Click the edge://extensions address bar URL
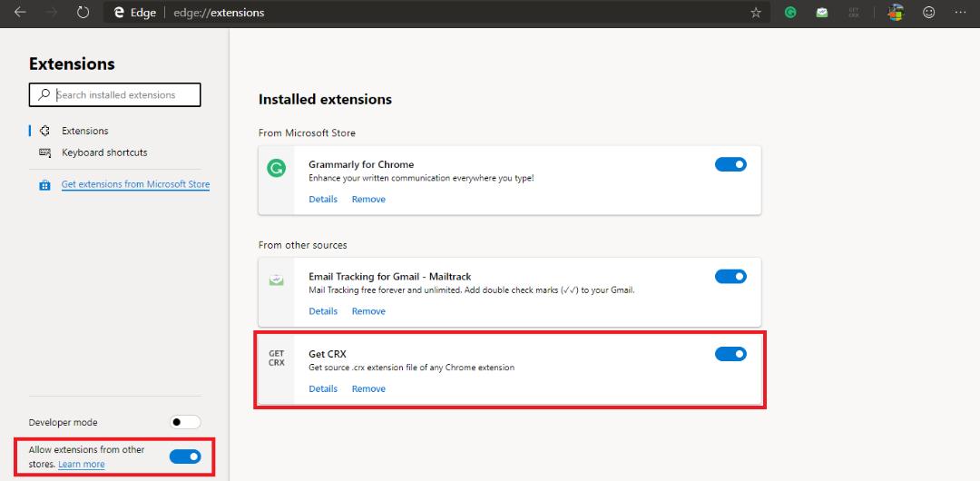980x481 pixels. coord(219,13)
